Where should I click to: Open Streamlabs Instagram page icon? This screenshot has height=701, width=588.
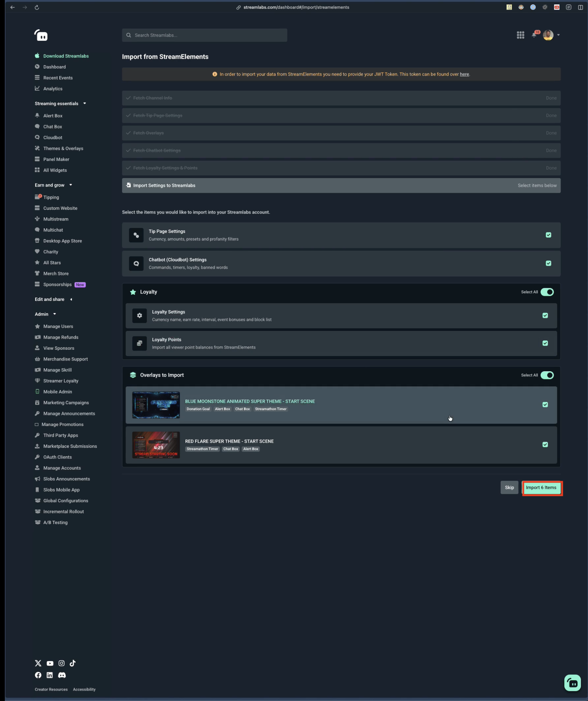[61, 663]
